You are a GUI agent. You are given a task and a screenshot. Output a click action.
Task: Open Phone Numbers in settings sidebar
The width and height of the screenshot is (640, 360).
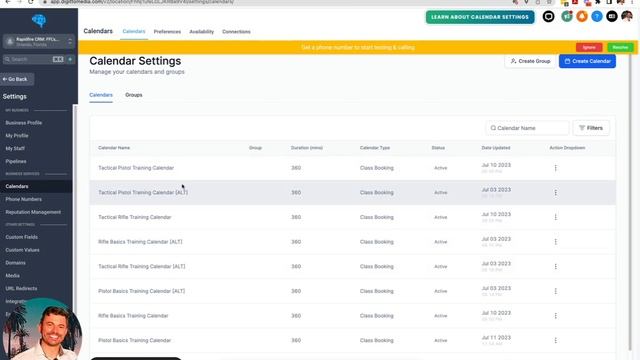click(x=24, y=199)
